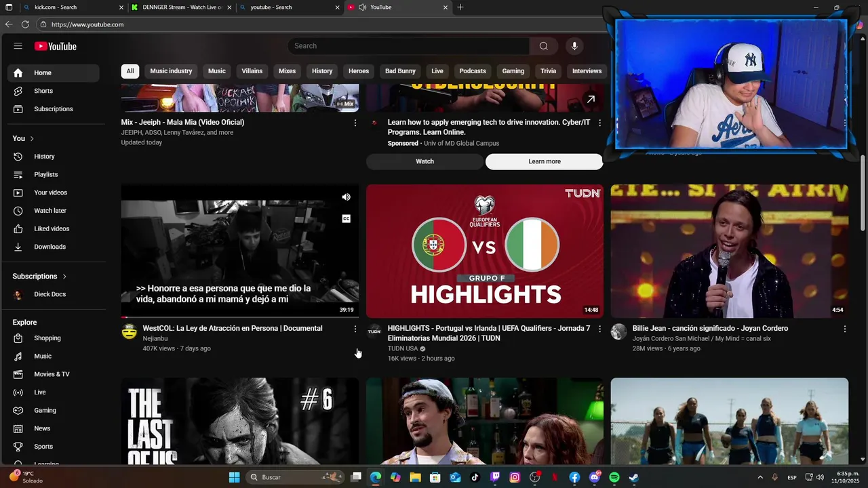Select the Villains filter chip
This screenshot has height=488, width=868.
point(252,71)
